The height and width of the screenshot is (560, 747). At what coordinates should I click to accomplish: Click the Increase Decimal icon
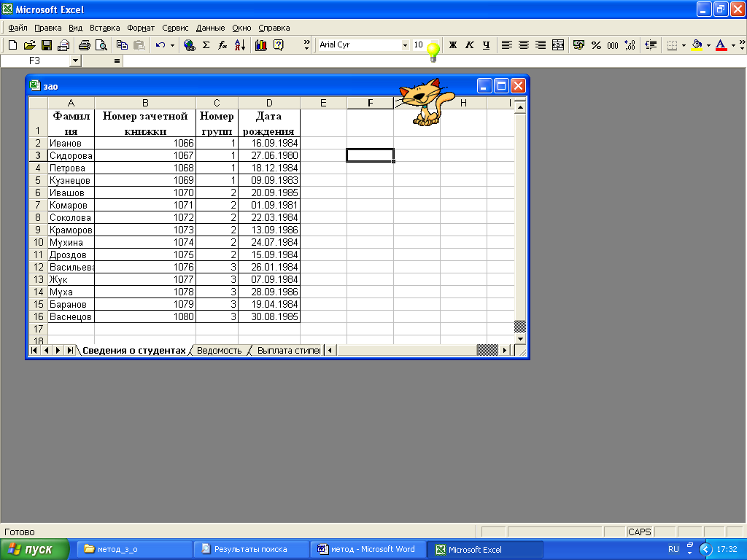tap(630, 44)
